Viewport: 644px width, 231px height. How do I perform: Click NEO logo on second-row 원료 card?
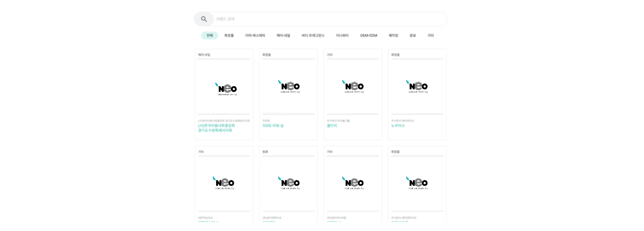coord(289,183)
